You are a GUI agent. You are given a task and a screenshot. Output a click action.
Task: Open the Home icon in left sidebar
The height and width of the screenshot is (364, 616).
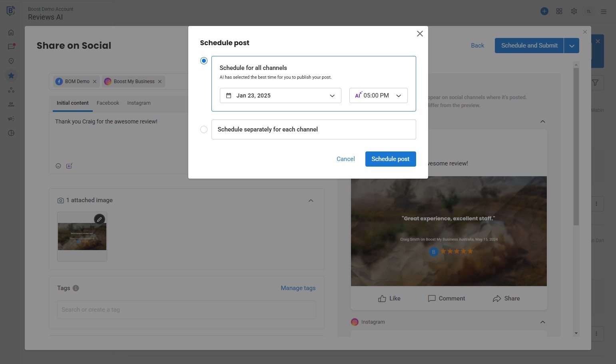point(11,33)
